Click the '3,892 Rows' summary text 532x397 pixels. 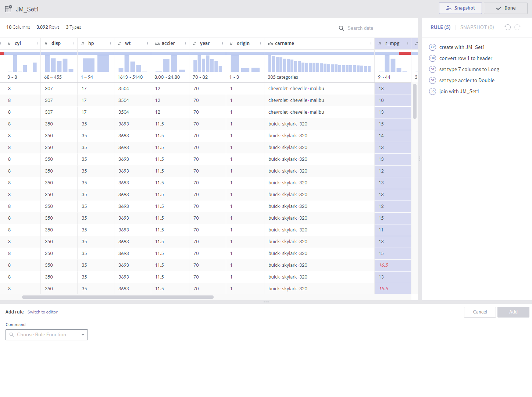48,27
